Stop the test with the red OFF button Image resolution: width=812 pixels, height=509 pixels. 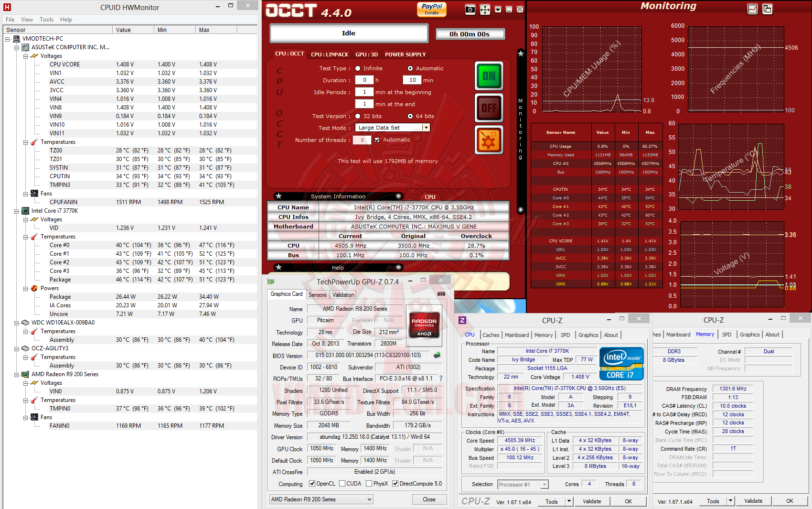point(489,108)
